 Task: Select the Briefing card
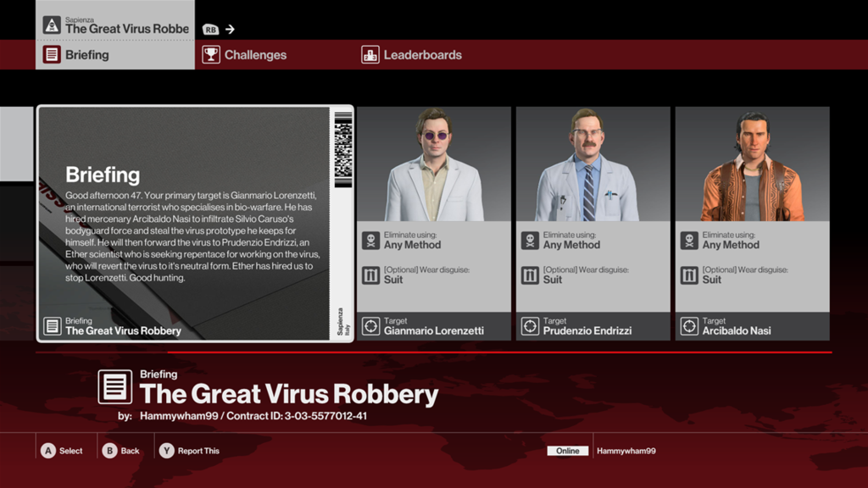pyautogui.click(x=195, y=224)
